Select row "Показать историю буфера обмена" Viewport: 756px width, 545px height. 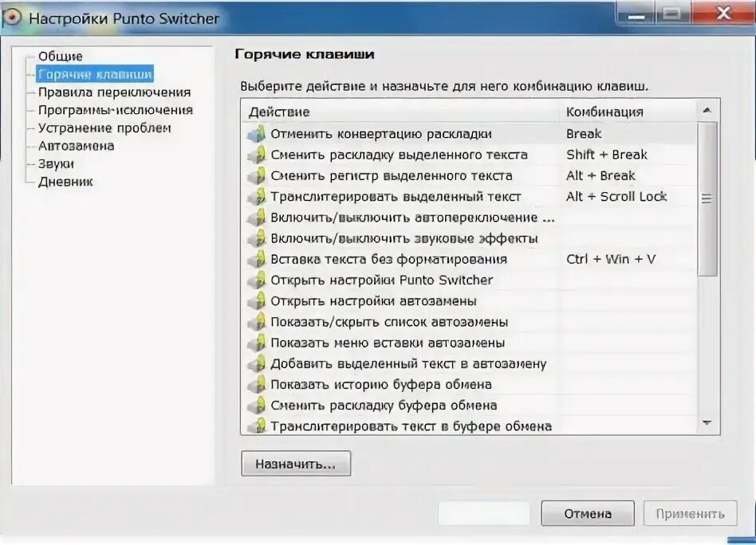coord(470,385)
